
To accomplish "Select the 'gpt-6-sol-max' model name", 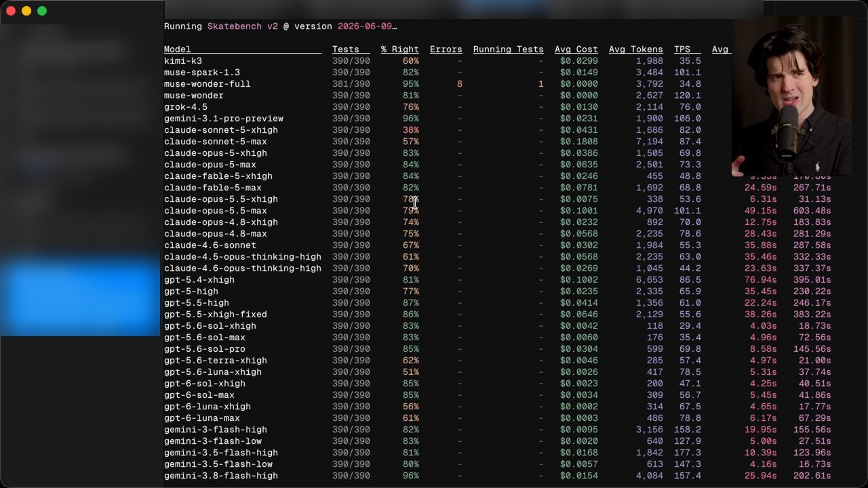I will [199, 395].
